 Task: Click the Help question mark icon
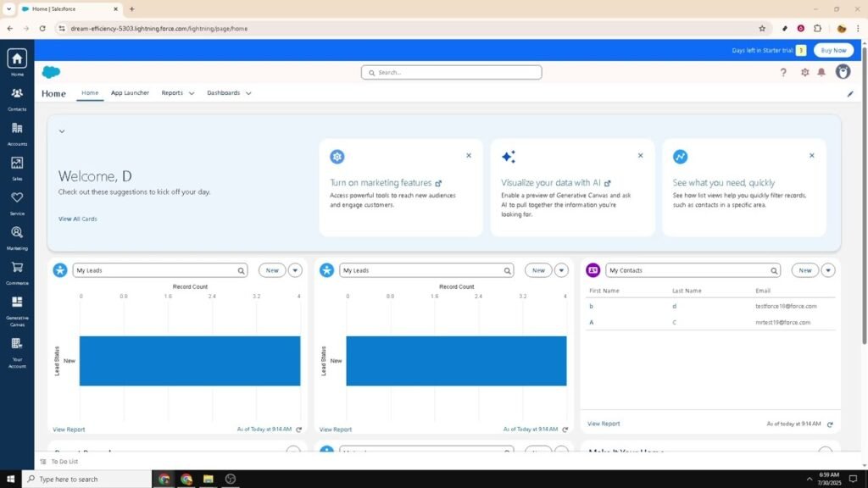coord(783,72)
